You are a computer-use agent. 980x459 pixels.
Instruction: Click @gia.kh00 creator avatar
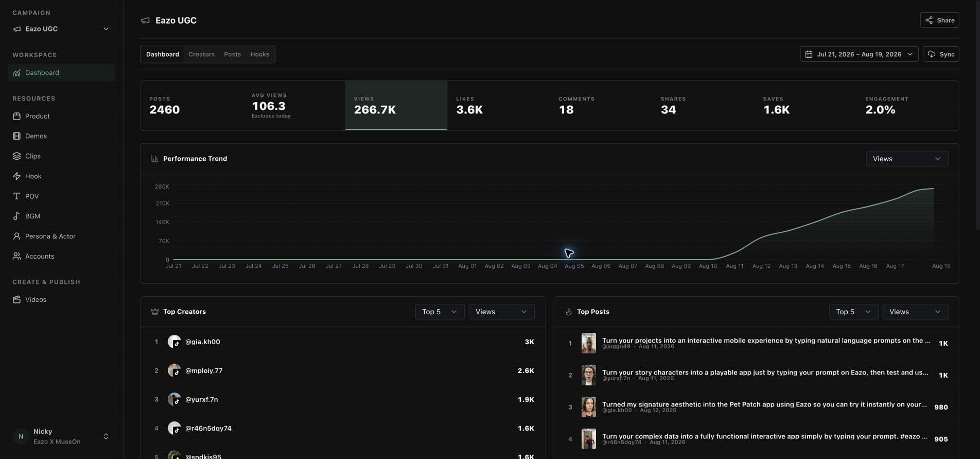click(174, 342)
